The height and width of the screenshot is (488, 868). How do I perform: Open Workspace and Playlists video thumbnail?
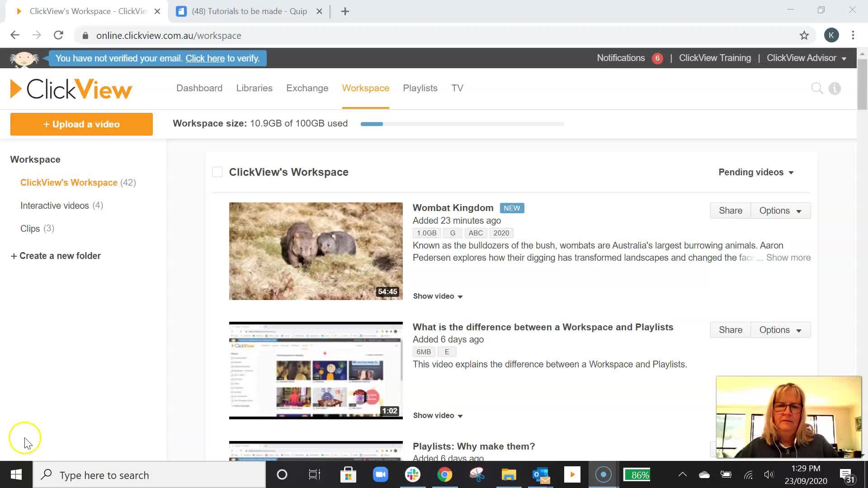(316, 371)
